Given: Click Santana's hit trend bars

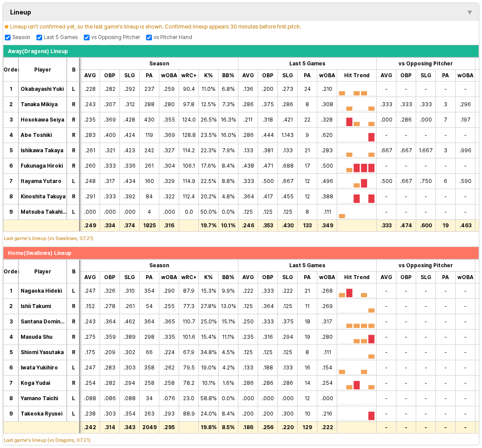Looking at the screenshot, I should coord(360,326).
